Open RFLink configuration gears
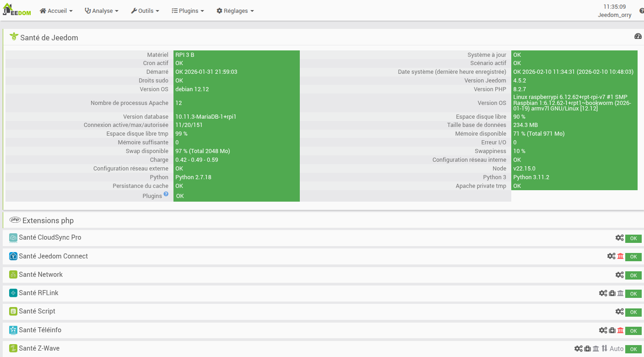The height and width of the screenshot is (357, 644). coord(603,293)
